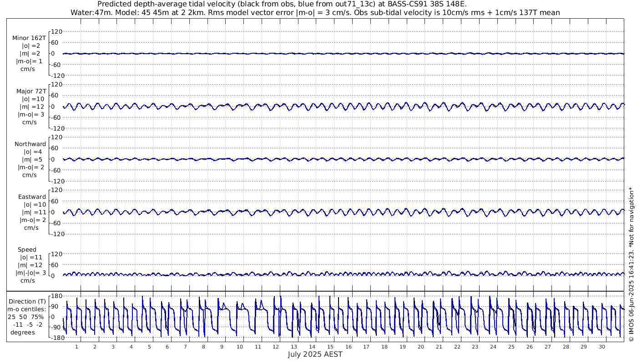Click the "120" tick of the Speed panel
Viewport: 637px width, 364px height.
(56, 254)
